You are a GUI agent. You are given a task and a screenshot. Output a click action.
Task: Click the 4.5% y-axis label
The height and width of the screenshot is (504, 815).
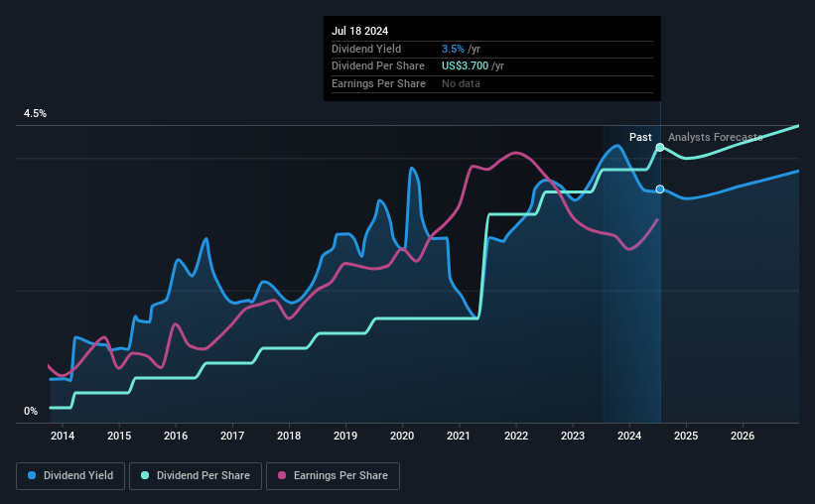[x=35, y=113]
